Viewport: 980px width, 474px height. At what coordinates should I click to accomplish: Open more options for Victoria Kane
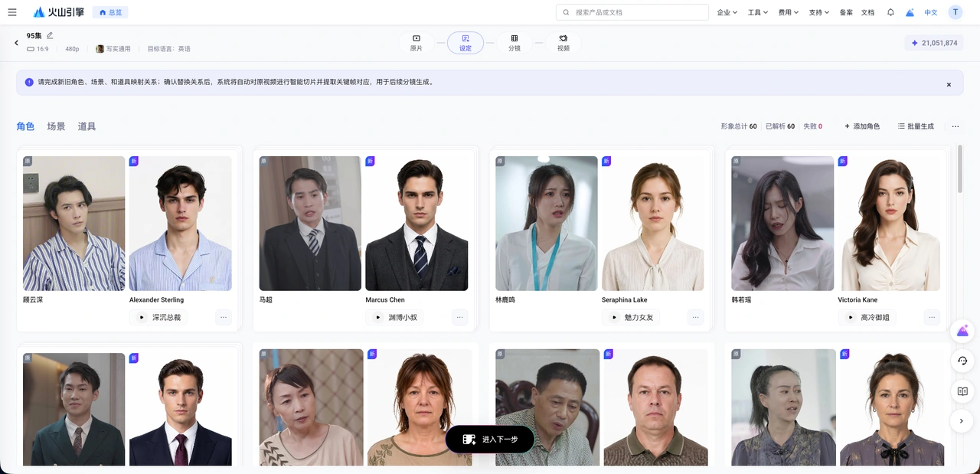pos(932,317)
